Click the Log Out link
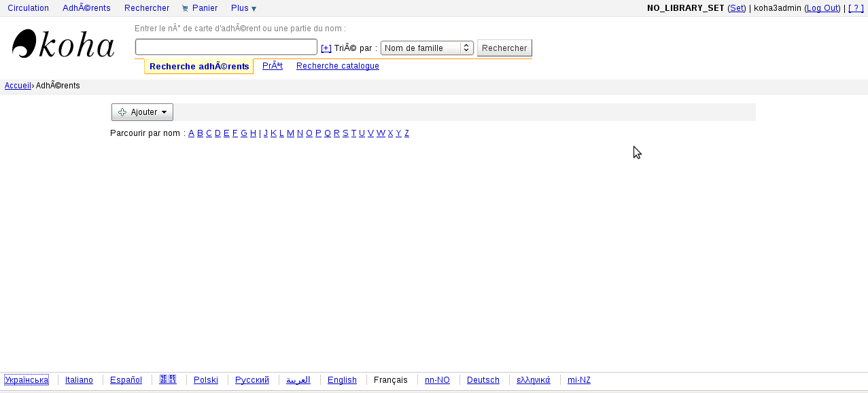 [x=822, y=8]
